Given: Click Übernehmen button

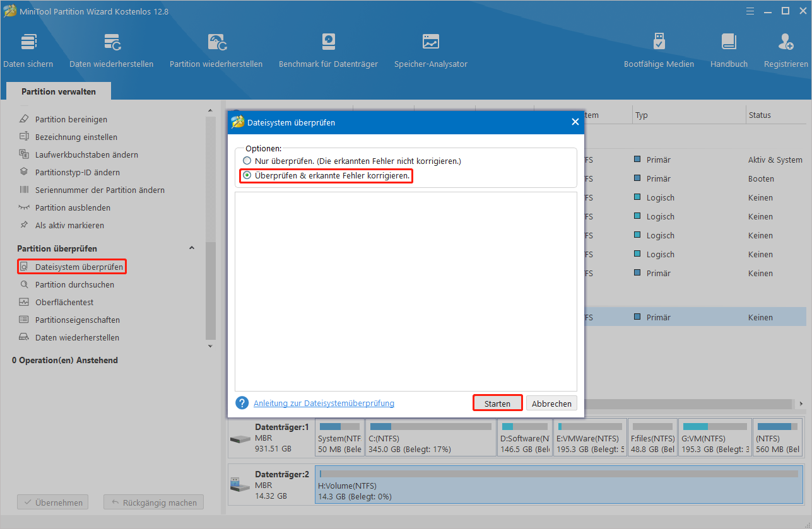Looking at the screenshot, I should [x=53, y=503].
